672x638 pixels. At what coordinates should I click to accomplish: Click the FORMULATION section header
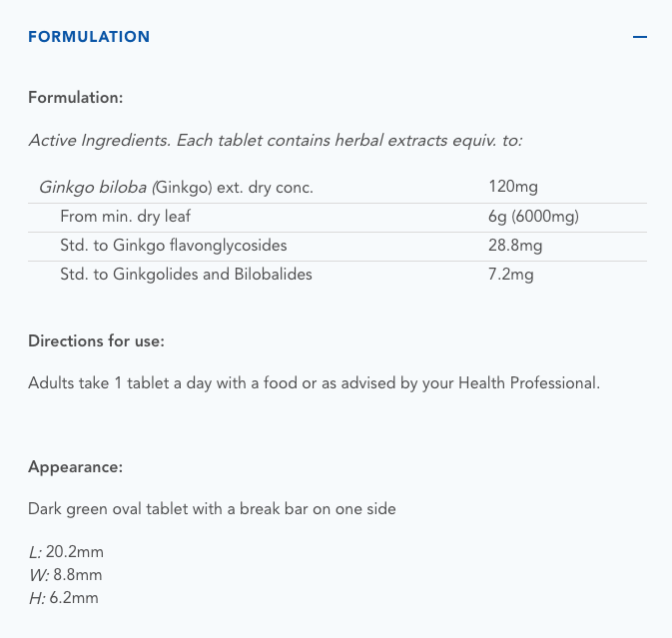coord(89,37)
